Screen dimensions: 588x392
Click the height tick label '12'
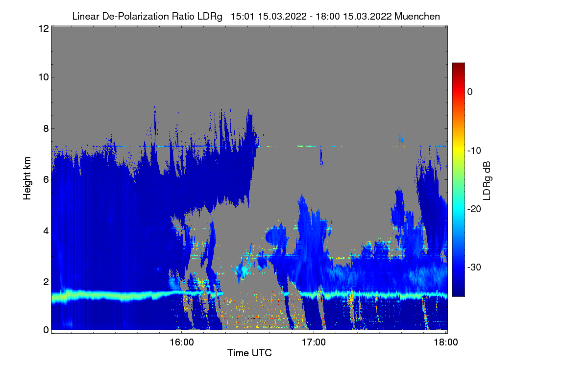click(43, 29)
